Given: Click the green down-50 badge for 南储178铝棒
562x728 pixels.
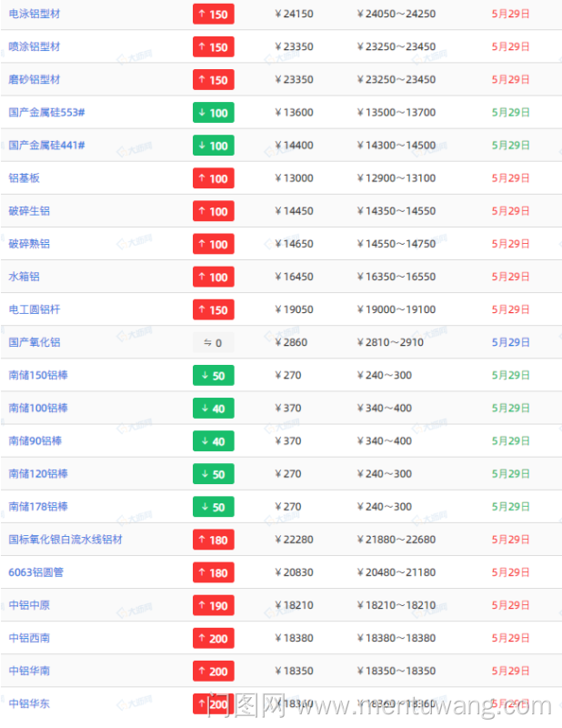Looking at the screenshot, I should click(213, 507).
